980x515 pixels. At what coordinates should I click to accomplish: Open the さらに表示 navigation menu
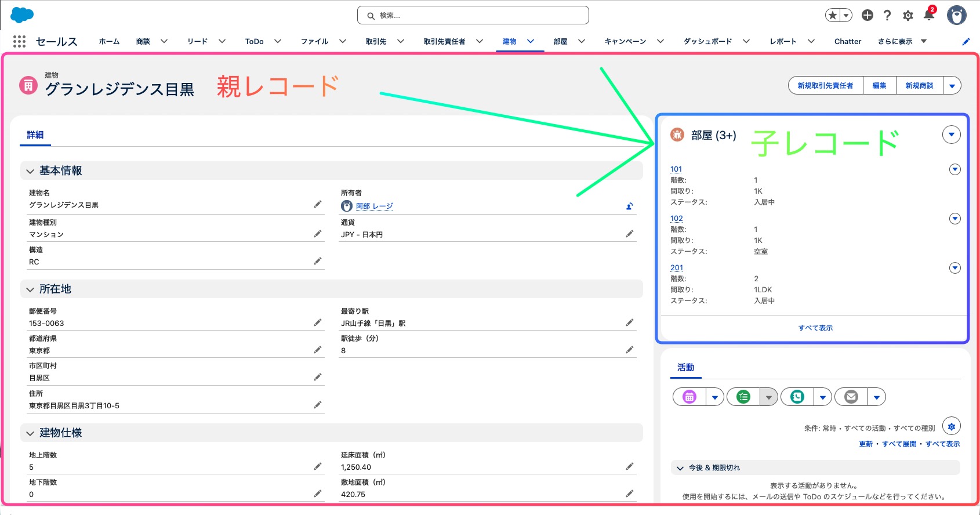point(902,42)
